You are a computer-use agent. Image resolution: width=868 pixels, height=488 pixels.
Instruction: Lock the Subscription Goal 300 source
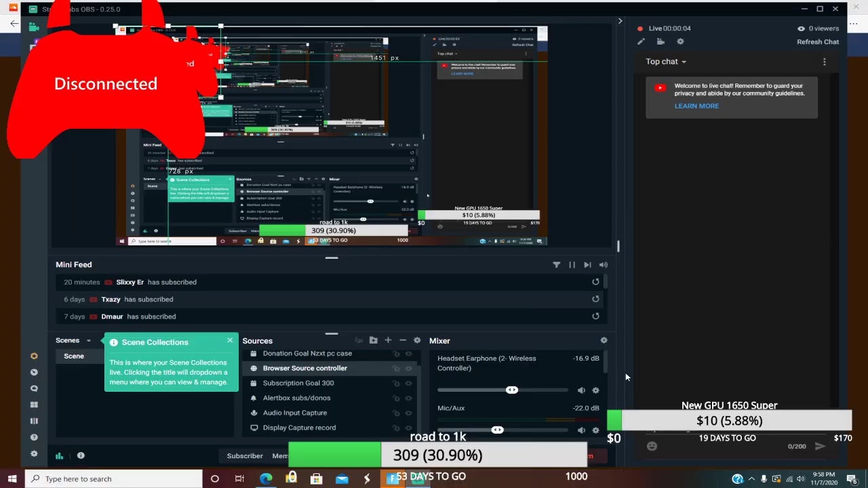click(x=396, y=383)
